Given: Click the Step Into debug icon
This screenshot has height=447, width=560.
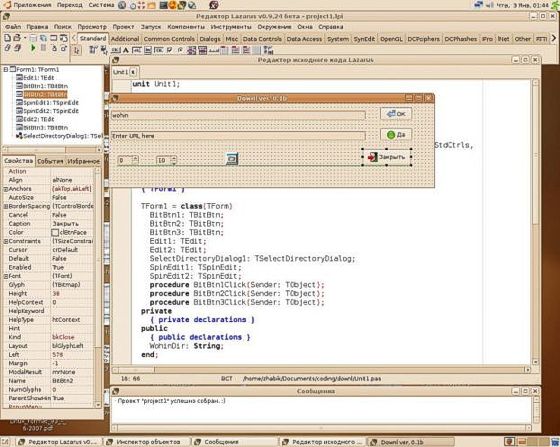Looking at the screenshot, I should click(x=54, y=48).
